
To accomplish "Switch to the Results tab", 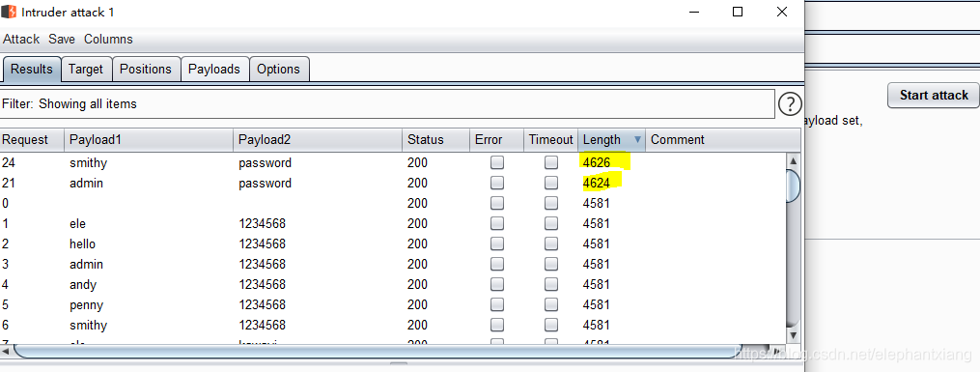I will (32, 69).
